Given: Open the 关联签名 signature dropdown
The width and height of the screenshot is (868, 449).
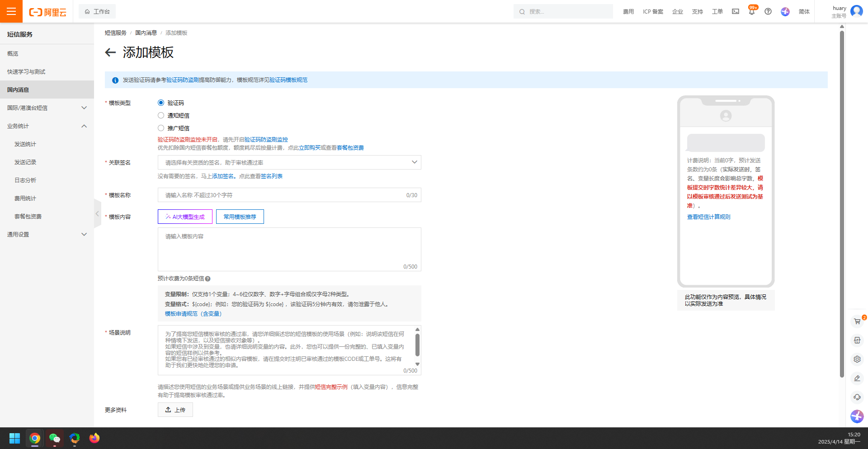Looking at the screenshot, I should [x=289, y=162].
